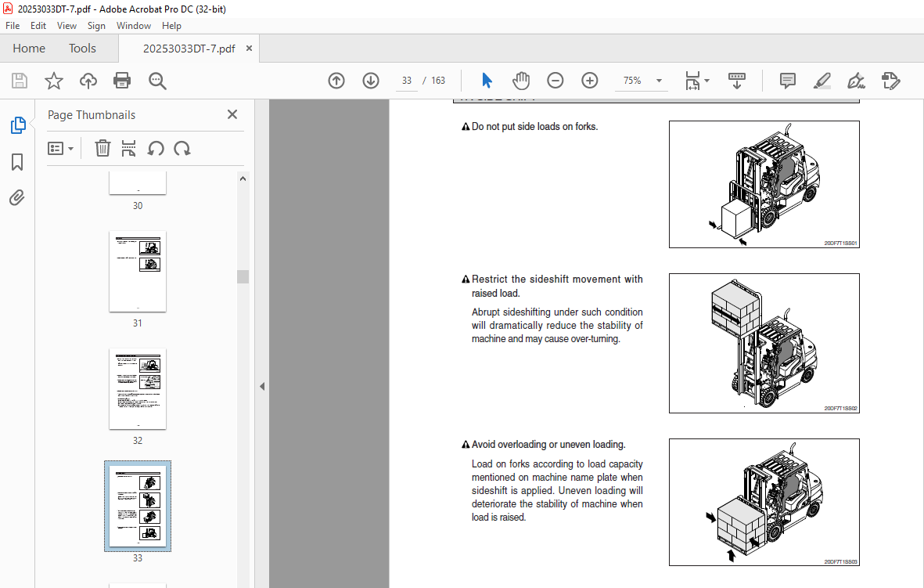
Task: Click the text 'Do not put side loads on forks.'
Action: tap(534, 127)
